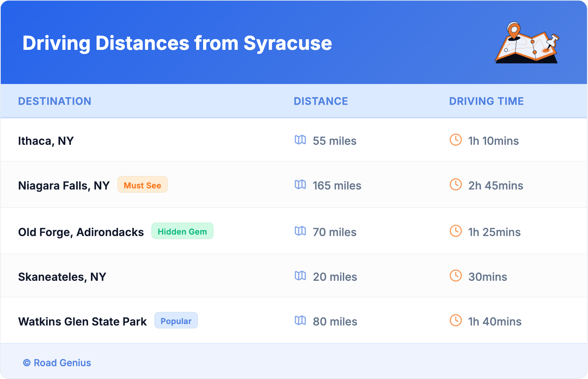This screenshot has height=379, width=588.
Task: Click the map icon beside 80 miles
Action: [300, 321]
